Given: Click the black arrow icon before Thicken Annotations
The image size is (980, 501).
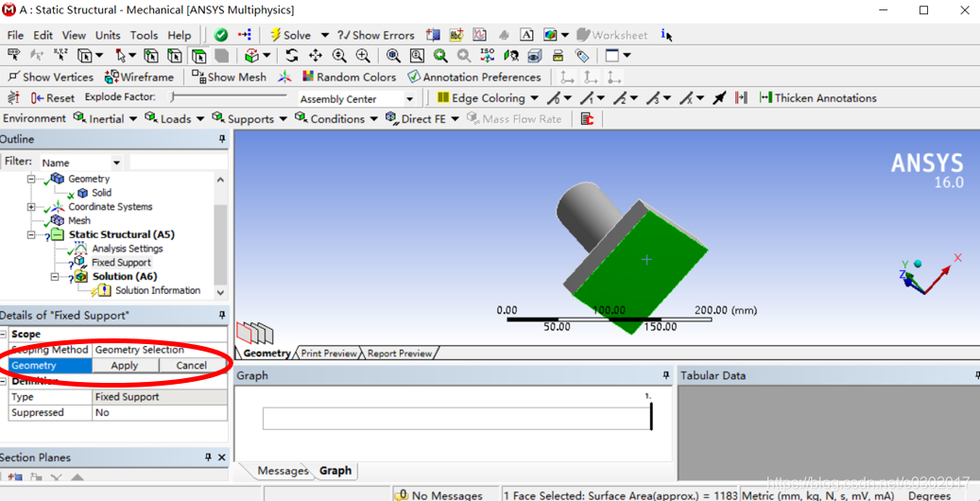Looking at the screenshot, I should pos(719,97).
